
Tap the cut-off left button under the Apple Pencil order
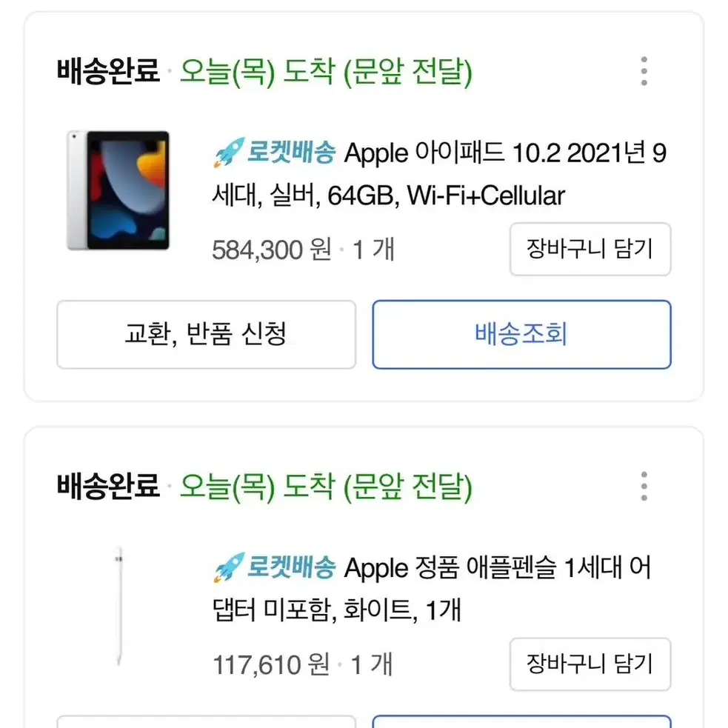click(206, 721)
